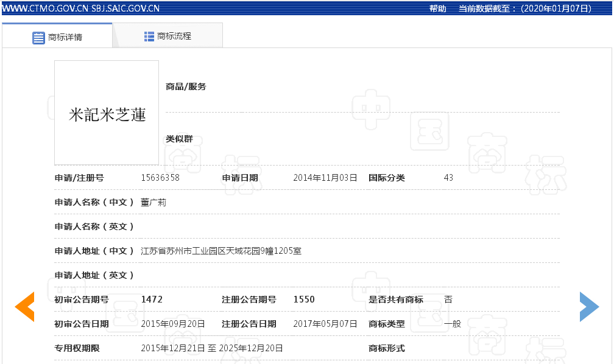This screenshot has height=364, width=614.
Task: Click the 申请人名称（中文） label
Action: tap(94, 202)
